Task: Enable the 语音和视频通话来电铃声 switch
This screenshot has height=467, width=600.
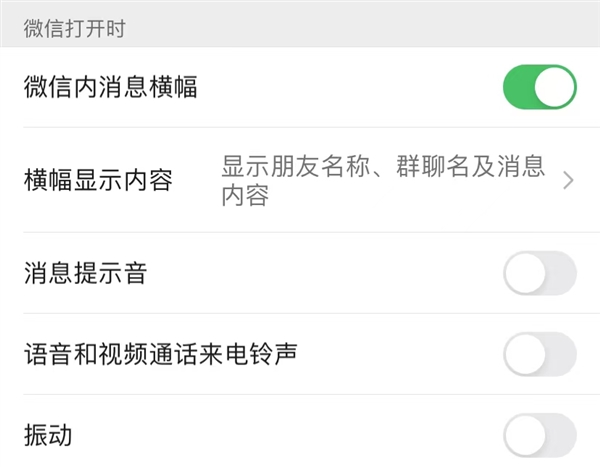Action: point(539,354)
